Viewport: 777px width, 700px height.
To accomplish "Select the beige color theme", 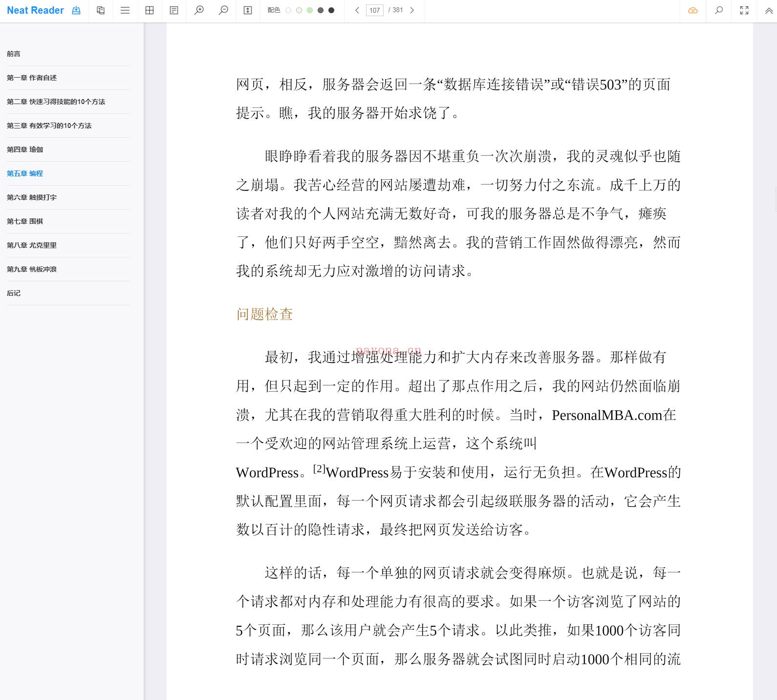I will [299, 10].
